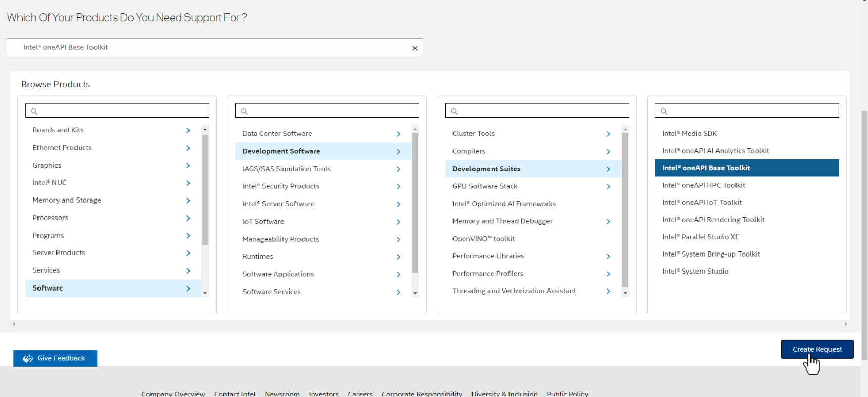Click the search icon in the third product column

coord(455,111)
